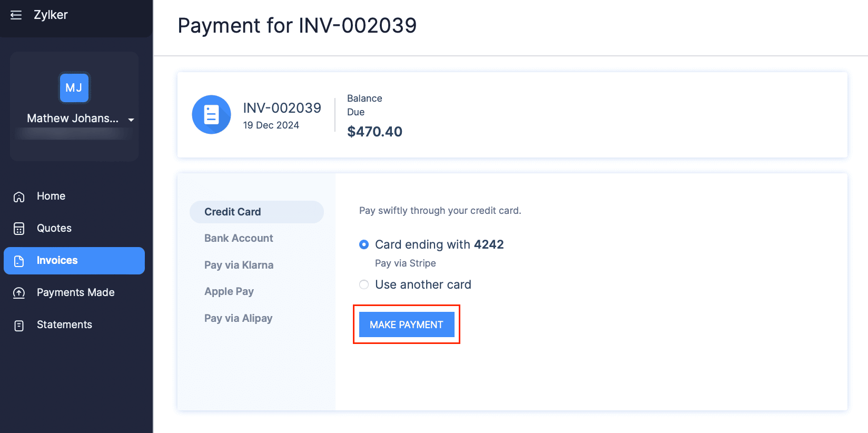Switch to Pay via Klarna option

click(x=239, y=265)
